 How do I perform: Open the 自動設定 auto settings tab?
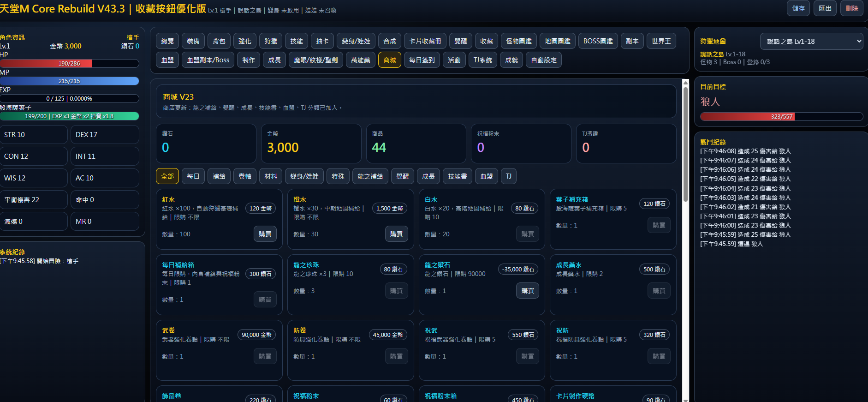coord(544,60)
